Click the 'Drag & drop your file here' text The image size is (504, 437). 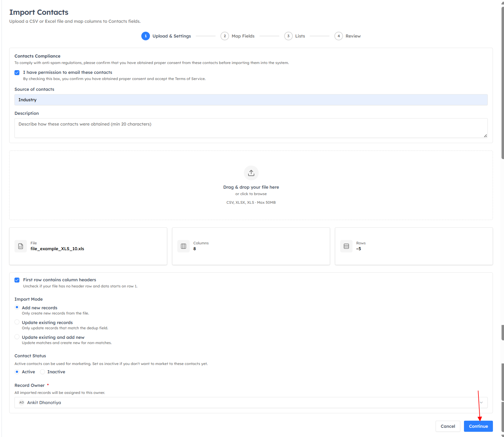point(251,187)
